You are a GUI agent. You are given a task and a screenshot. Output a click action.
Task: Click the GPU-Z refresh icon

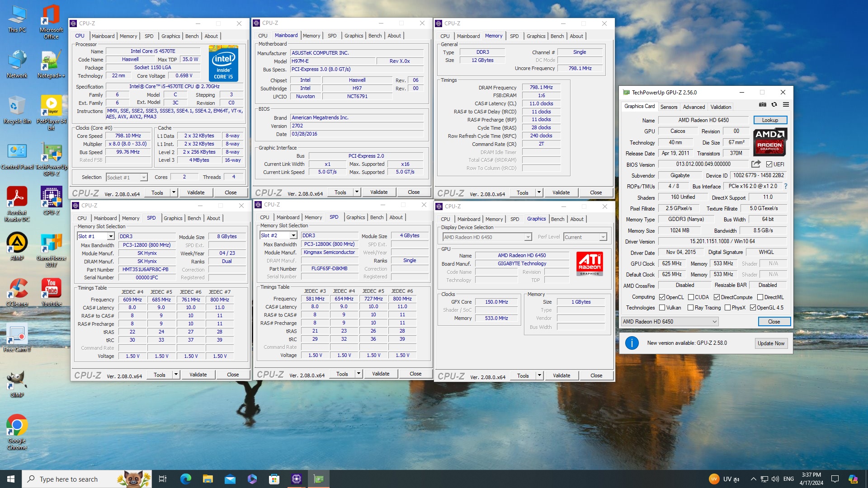click(x=774, y=104)
